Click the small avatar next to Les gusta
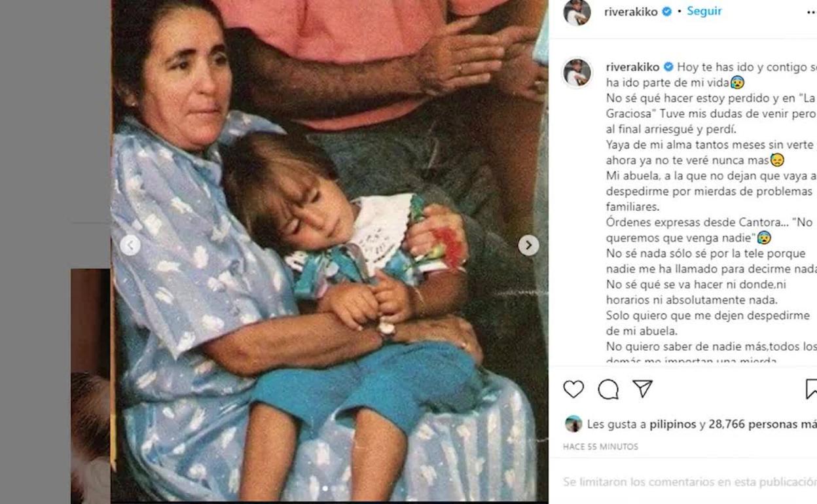Image resolution: width=817 pixels, height=504 pixels. [573, 423]
